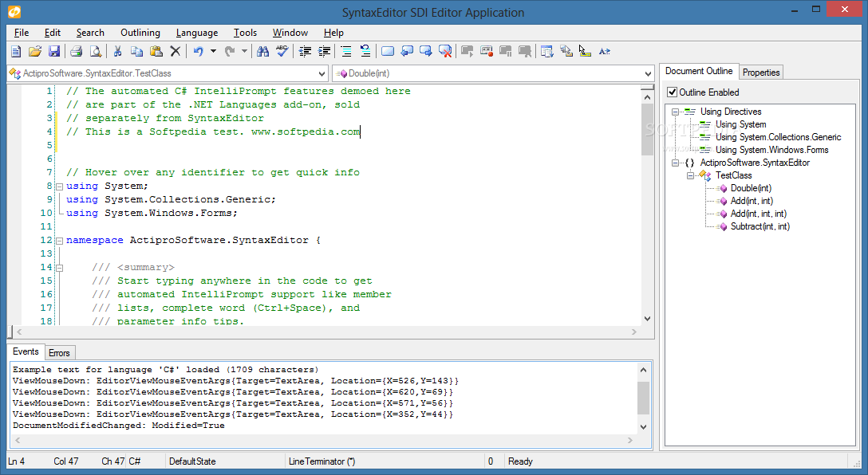Viewport: 868px width, 475px height.
Task: Select Using System.Windows.Forms outline item
Action: (771, 150)
